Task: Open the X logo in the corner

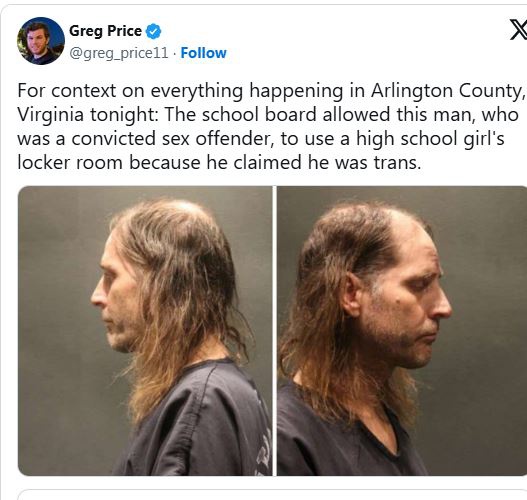Action: 518,30
